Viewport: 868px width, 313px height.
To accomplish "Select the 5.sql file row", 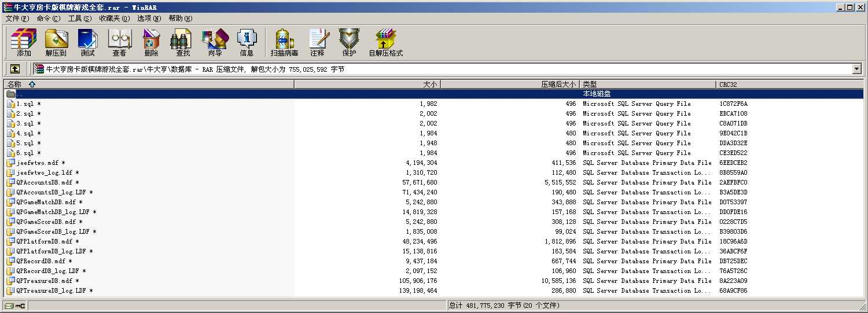I will click(x=434, y=143).
